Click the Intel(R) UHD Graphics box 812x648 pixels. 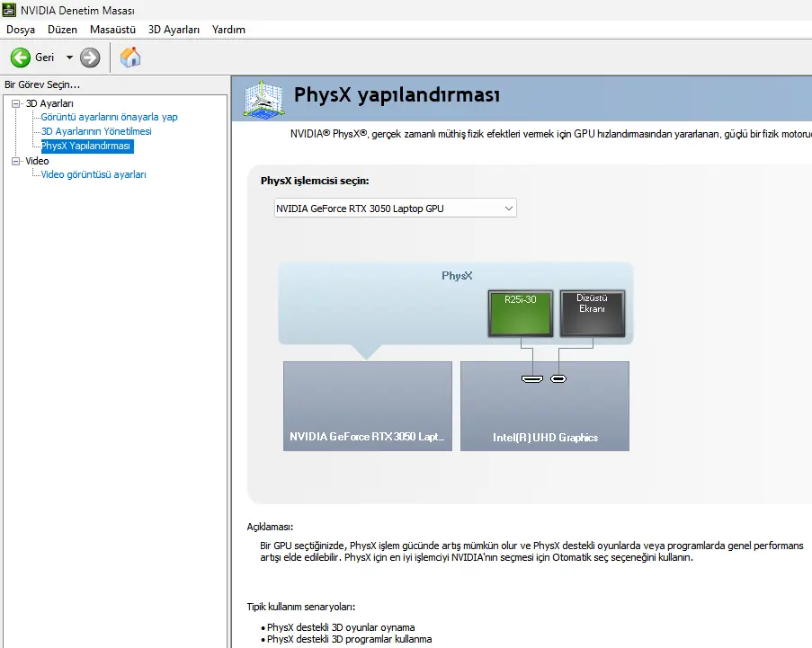point(545,405)
